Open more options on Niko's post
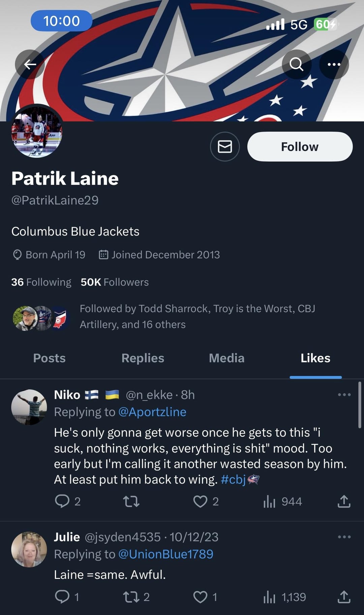Image resolution: width=364 pixels, height=615 pixels. pos(344,394)
